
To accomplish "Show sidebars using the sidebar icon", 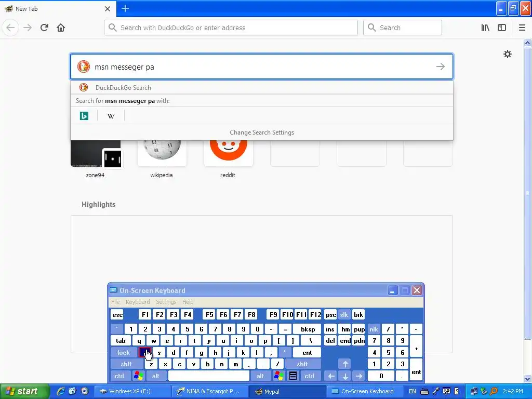I will [502, 28].
